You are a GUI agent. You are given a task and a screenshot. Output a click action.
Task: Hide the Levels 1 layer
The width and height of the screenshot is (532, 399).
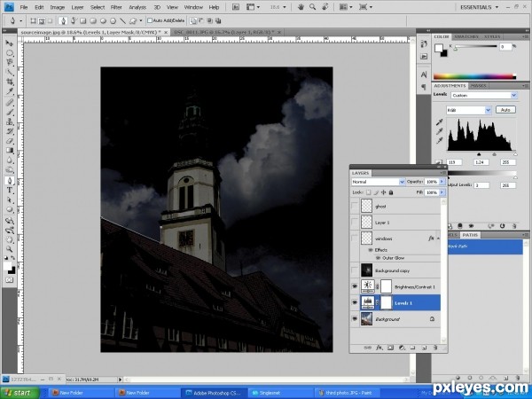355,302
